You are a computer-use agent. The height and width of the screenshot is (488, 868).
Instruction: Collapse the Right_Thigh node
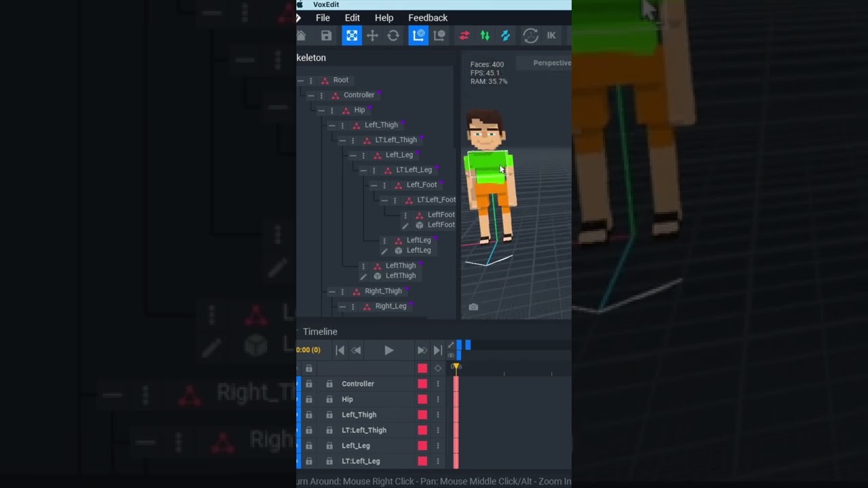(x=332, y=291)
